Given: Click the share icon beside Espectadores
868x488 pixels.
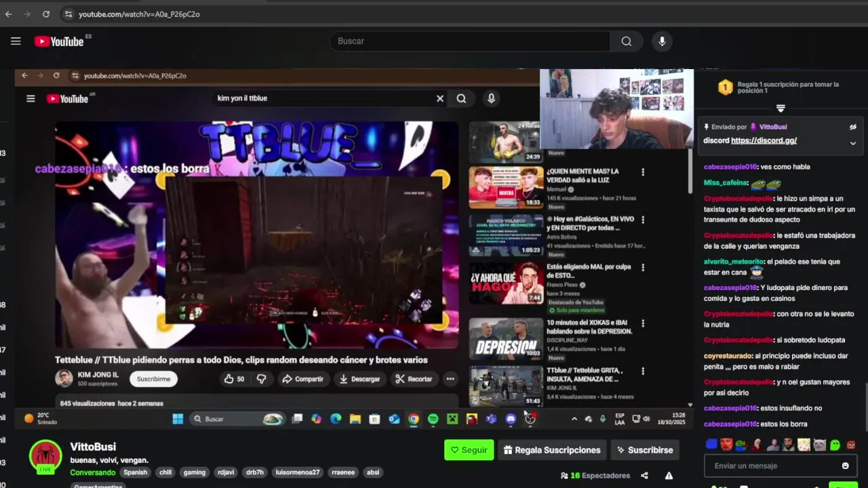Looking at the screenshot, I should [644, 476].
